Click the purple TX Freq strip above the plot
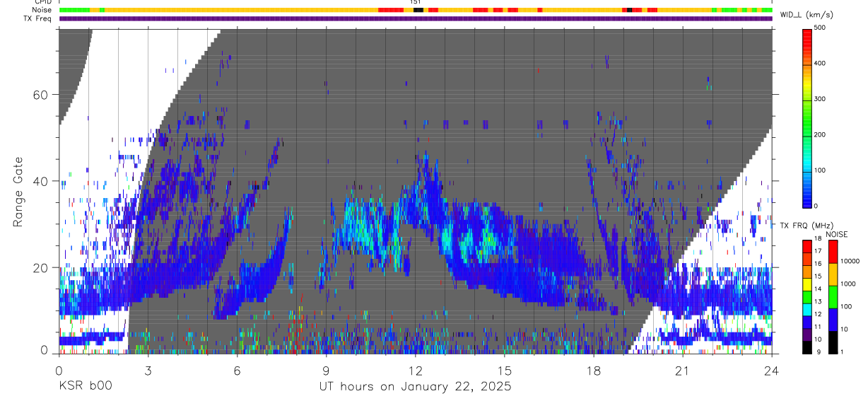The image size is (868, 401). coord(416,19)
